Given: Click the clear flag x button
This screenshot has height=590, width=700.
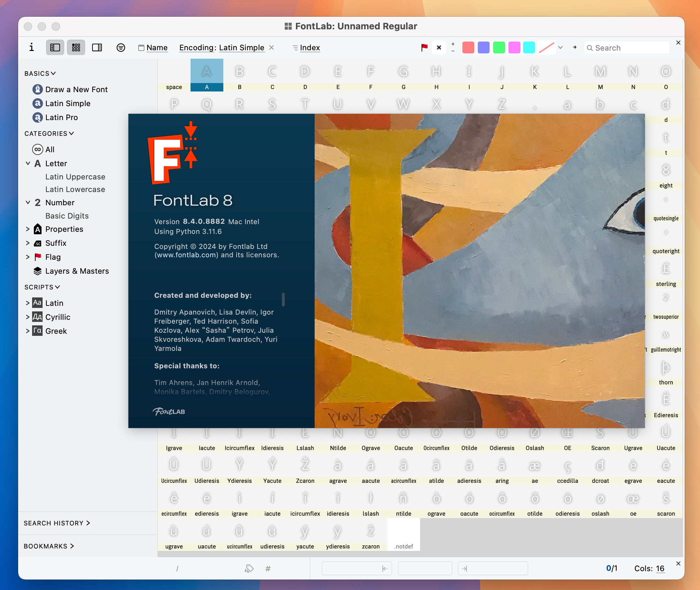Looking at the screenshot, I should point(439,47).
